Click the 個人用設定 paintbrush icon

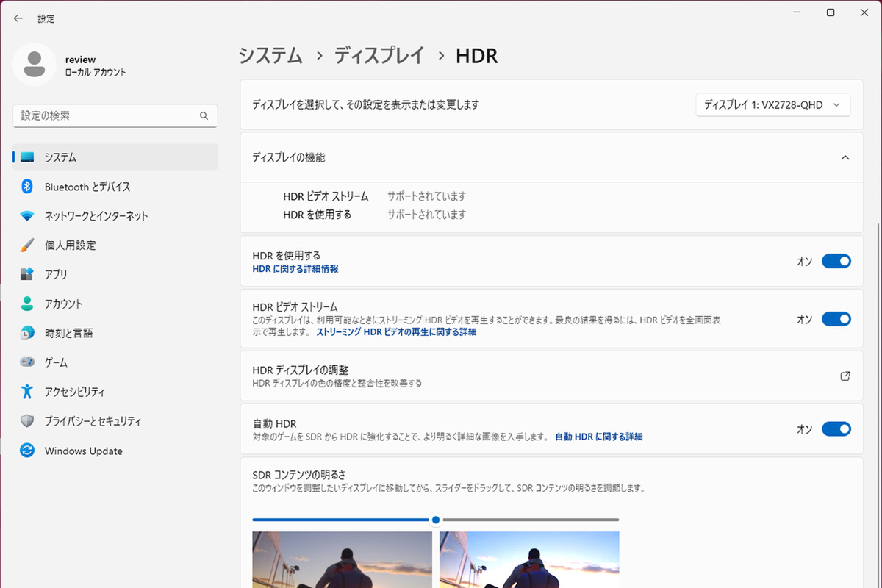[27, 245]
